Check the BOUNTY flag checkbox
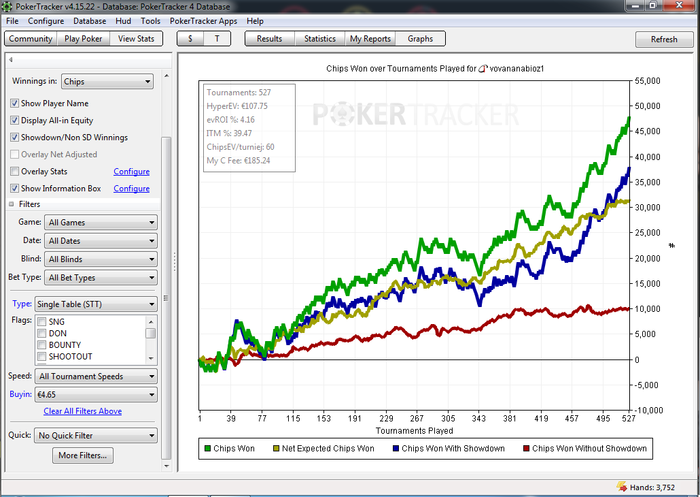This screenshot has height=497, width=700. tap(42, 345)
